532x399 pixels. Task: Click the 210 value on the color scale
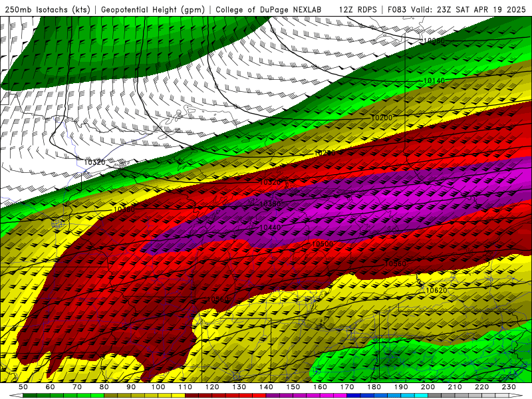[455, 387]
